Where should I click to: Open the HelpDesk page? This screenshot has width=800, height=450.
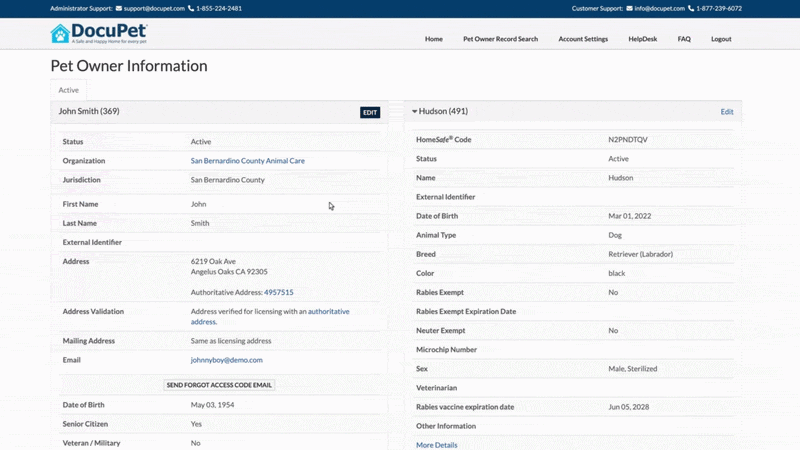point(642,39)
